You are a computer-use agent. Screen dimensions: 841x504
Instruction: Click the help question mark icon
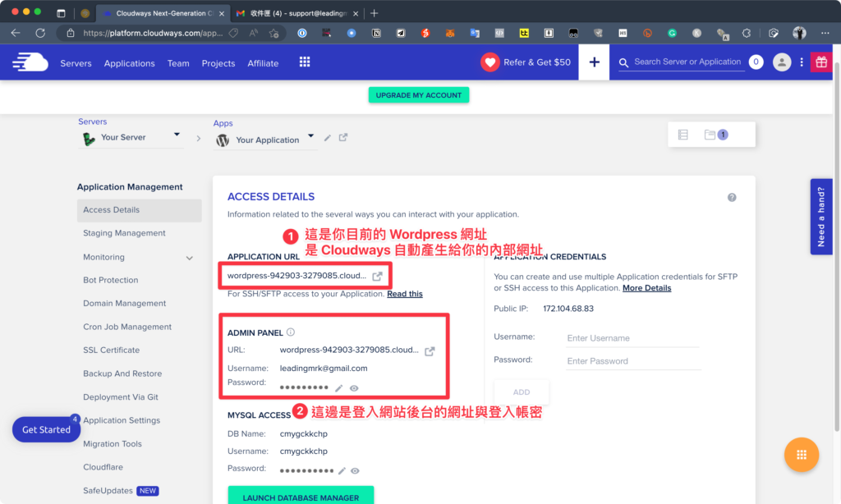click(x=732, y=198)
